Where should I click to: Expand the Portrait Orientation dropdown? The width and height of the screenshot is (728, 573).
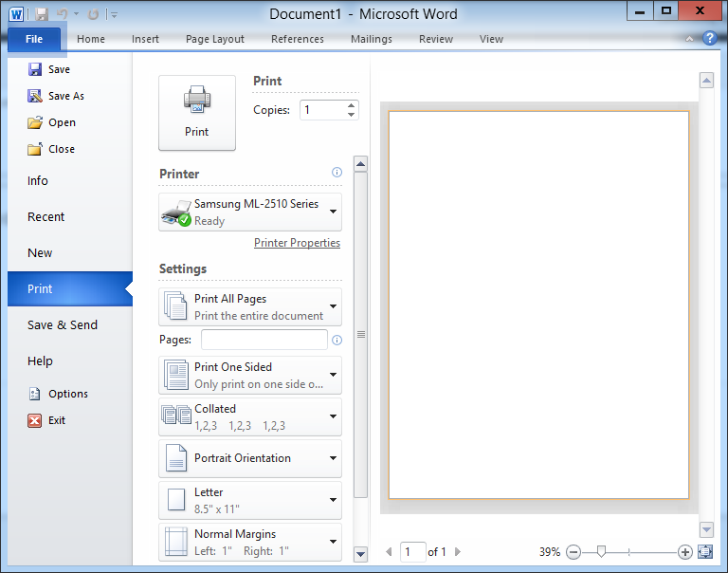(x=250, y=458)
